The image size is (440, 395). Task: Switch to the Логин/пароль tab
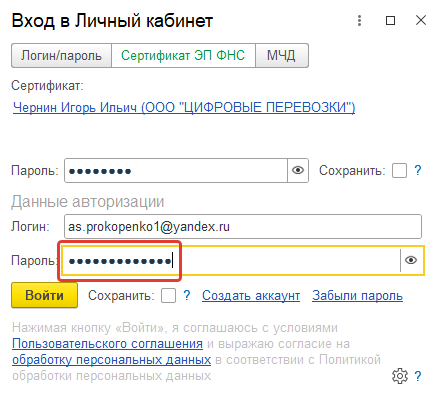61,55
